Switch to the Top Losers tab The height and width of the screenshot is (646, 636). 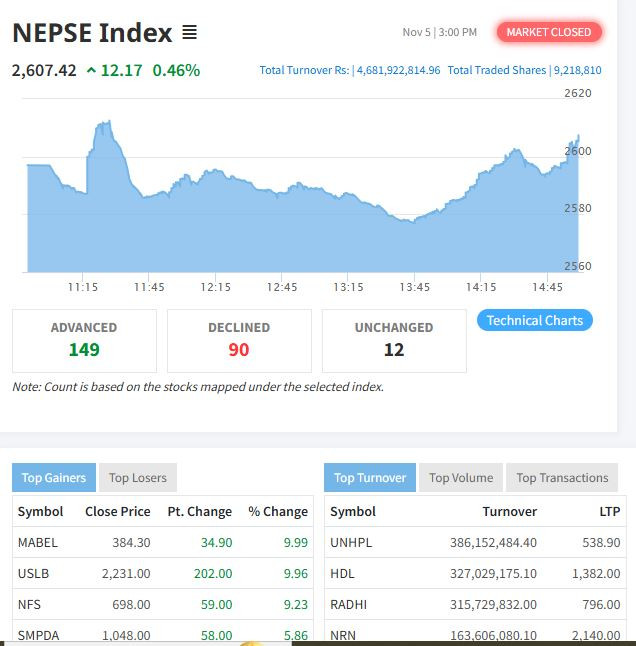pos(138,477)
